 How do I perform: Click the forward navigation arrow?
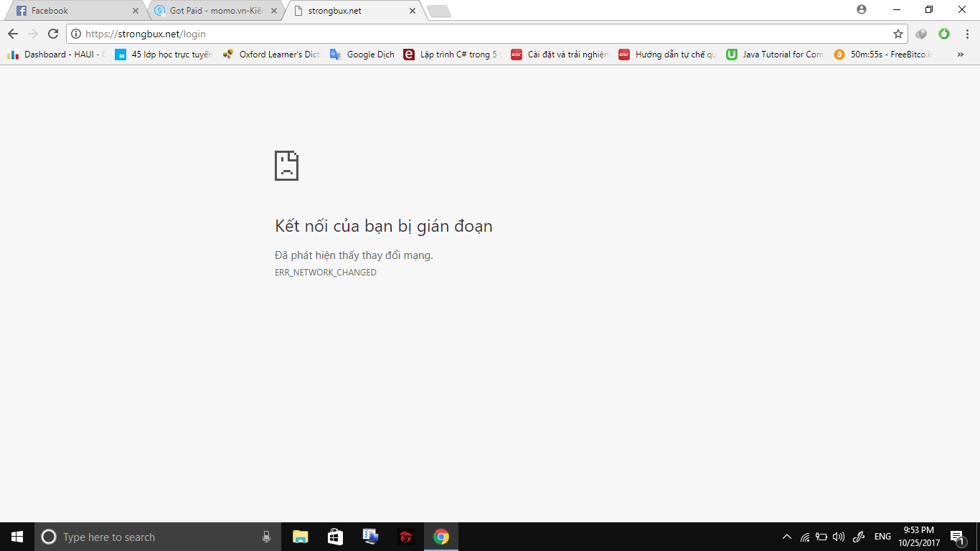click(32, 34)
